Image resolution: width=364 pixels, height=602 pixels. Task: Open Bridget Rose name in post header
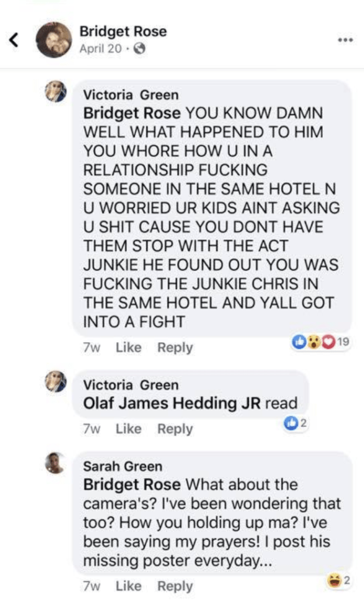pos(123,31)
